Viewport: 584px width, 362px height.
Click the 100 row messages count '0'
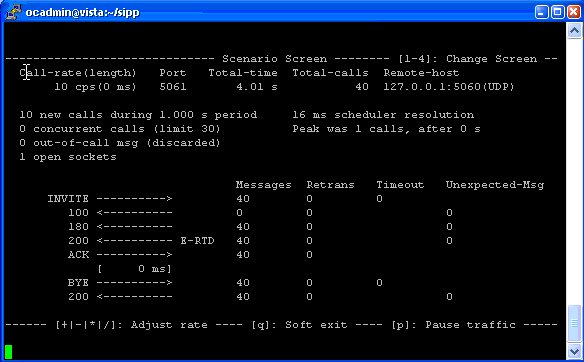pyautogui.click(x=239, y=213)
